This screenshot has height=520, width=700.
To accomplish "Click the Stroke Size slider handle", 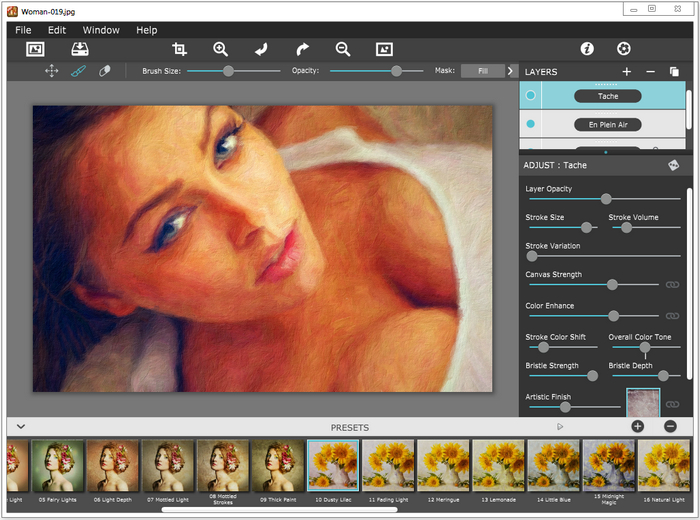I will (x=586, y=228).
